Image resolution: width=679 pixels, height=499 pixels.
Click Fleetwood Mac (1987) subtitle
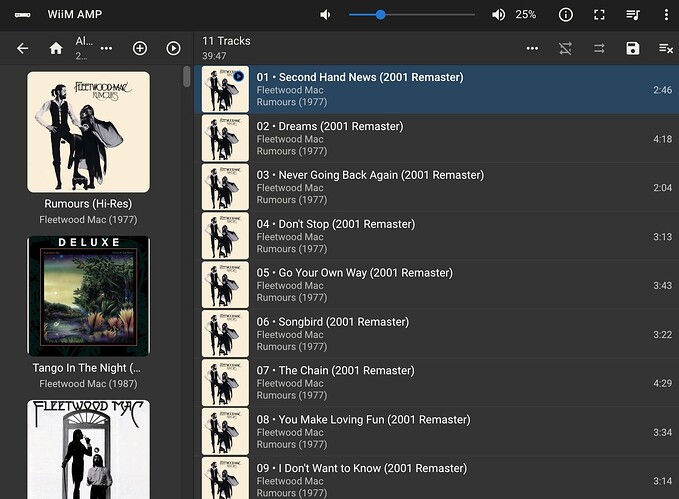point(88,384)
